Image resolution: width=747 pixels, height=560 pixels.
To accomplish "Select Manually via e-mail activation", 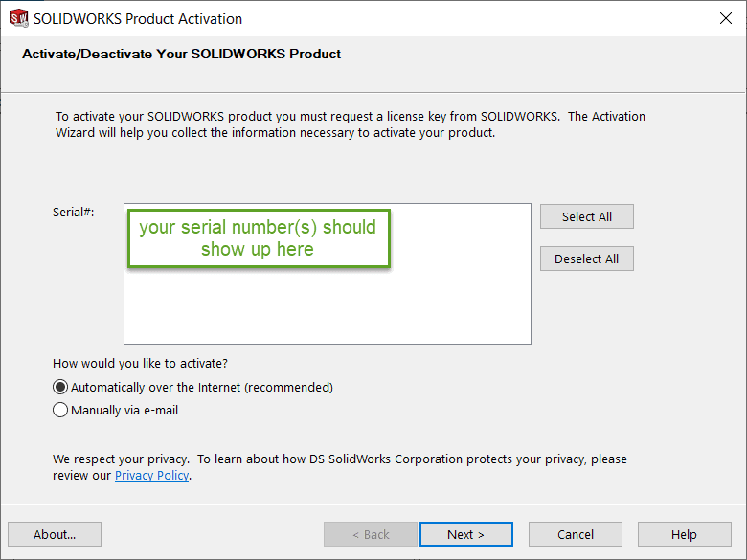I will coord(61,411).
